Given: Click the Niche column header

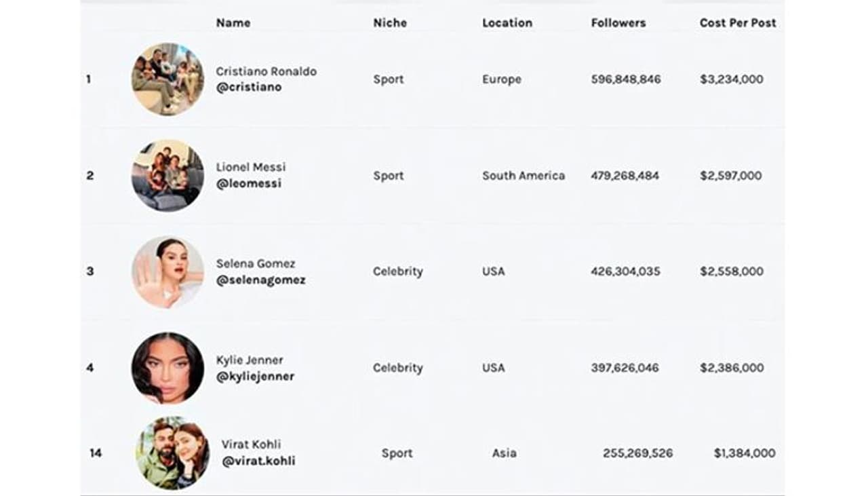Looking at the screenshot, I should 390,23.
